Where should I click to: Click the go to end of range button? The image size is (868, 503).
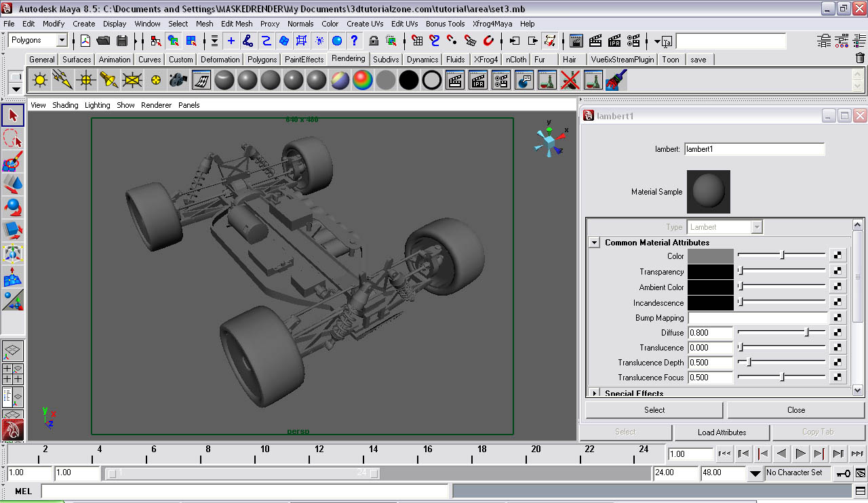[x=857, y=454]
